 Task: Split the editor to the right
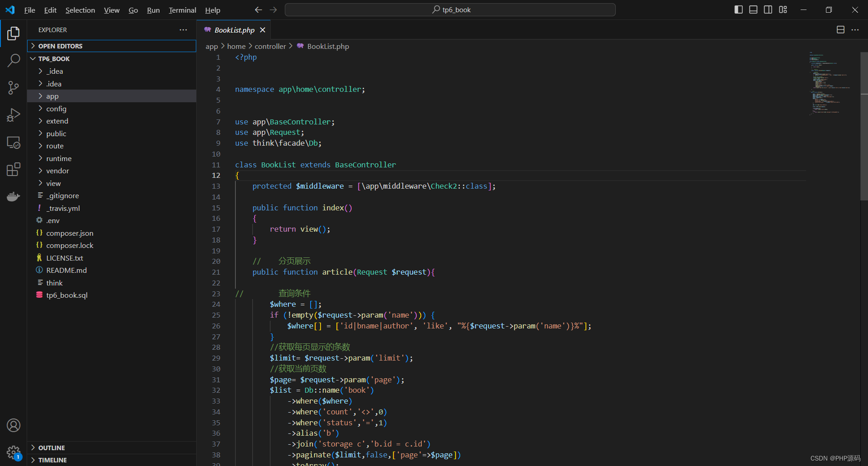tap(840, 30)
